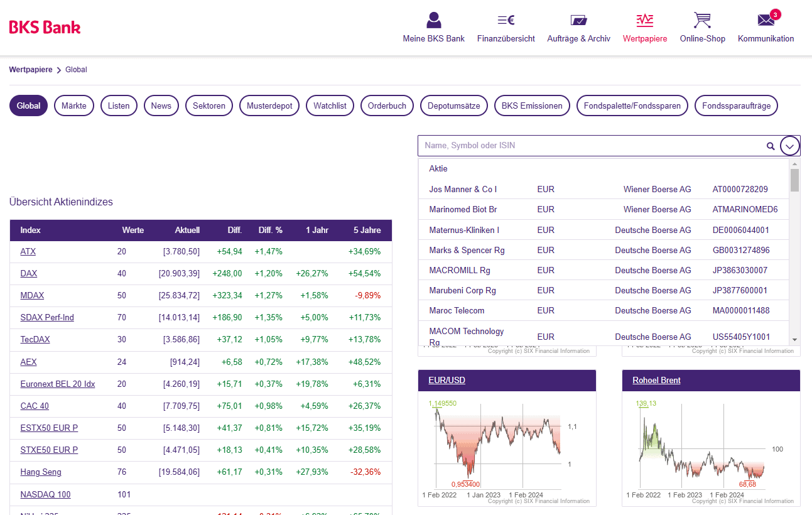
Task: Open the AEX index link
Action: tap(28, 362)
